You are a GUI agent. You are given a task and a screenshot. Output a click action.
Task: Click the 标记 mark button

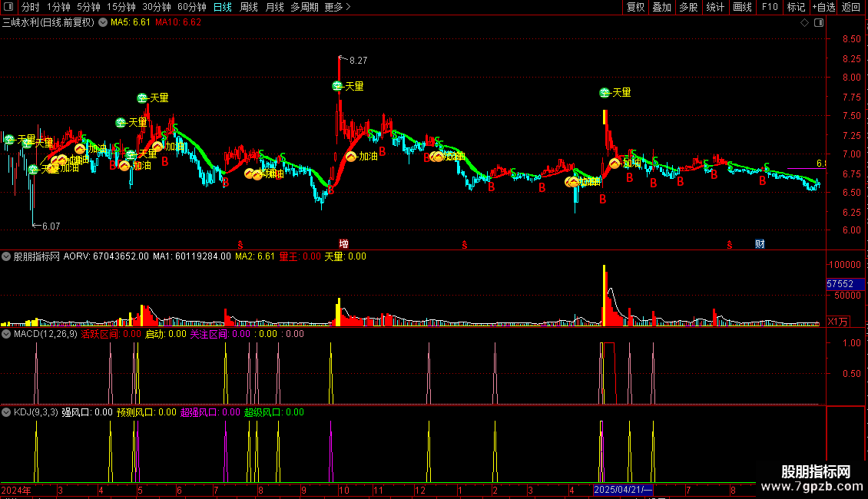pos(796,7)
